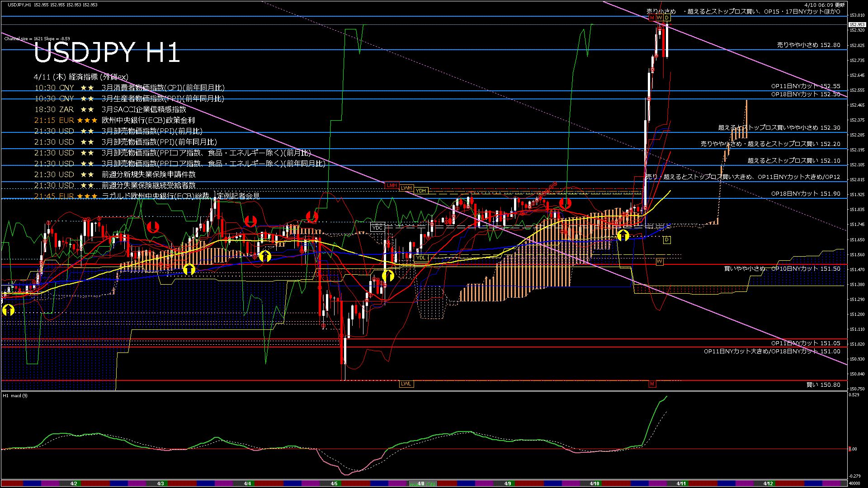Image resolution: width=868 pixels, height=488 pixels.
Task: Select the white YDC level label
Action: (x=377, y=228)
